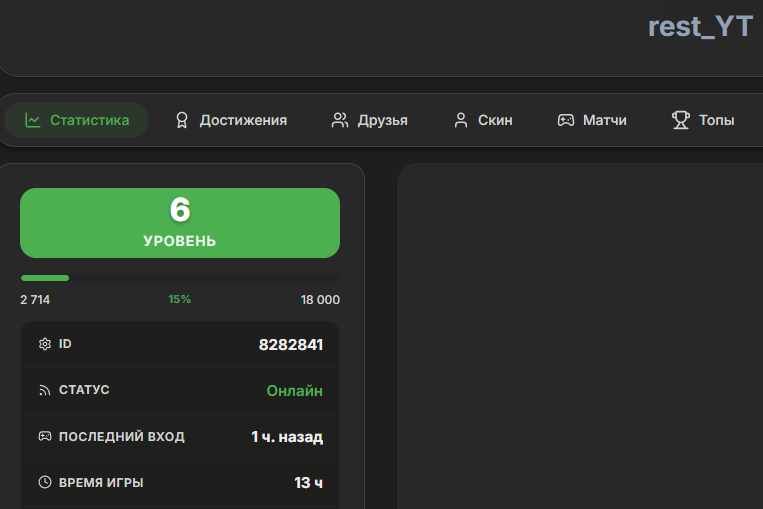763x509 pixels.
Task: Click the trophy icon beside Топы
Action: tap(681, 120)
